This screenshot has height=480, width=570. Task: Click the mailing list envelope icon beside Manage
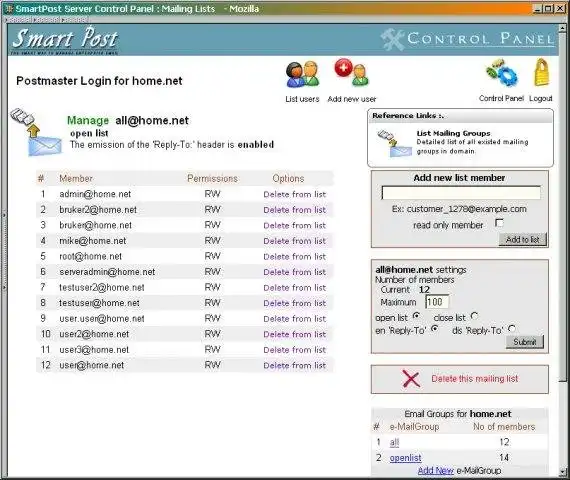(36, 132)
